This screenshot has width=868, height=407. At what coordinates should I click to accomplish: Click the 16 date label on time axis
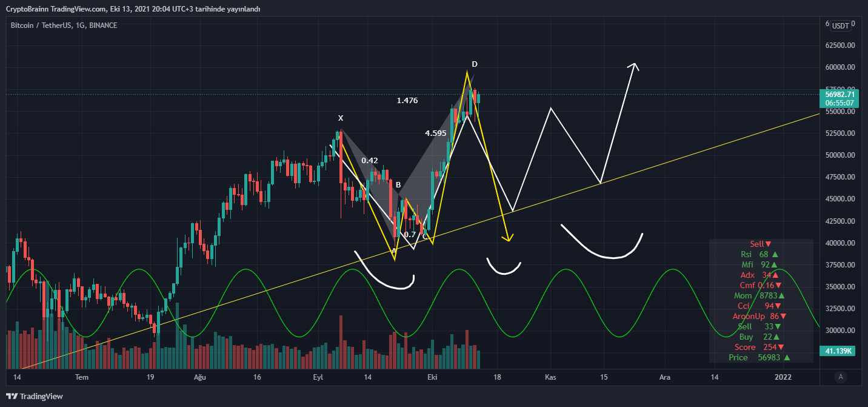tap(257, 377)
